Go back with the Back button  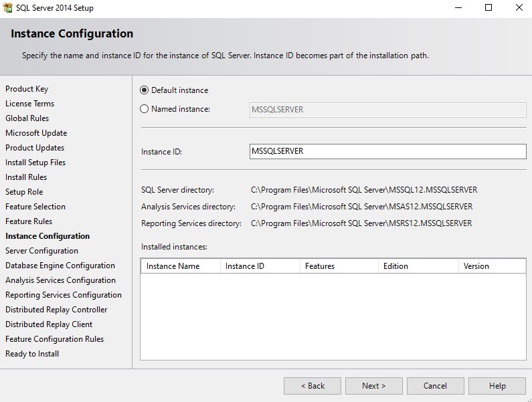[313, 386]
